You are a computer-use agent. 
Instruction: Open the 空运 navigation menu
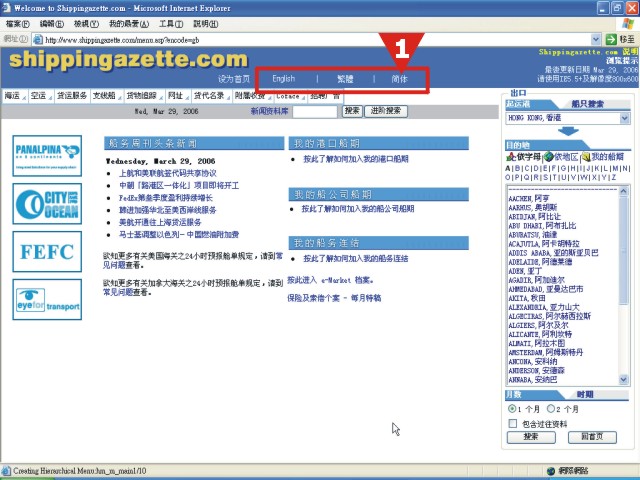tap(41, 96)
